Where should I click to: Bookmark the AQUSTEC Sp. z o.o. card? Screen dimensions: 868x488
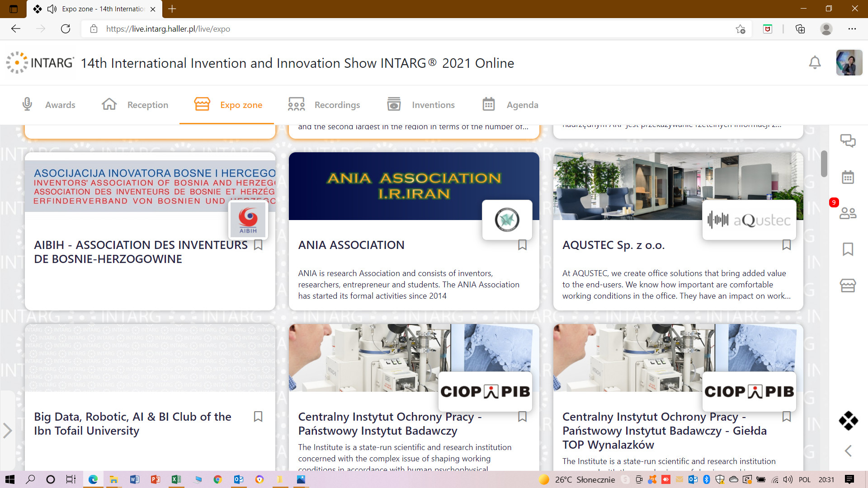[x=786, y=245]
